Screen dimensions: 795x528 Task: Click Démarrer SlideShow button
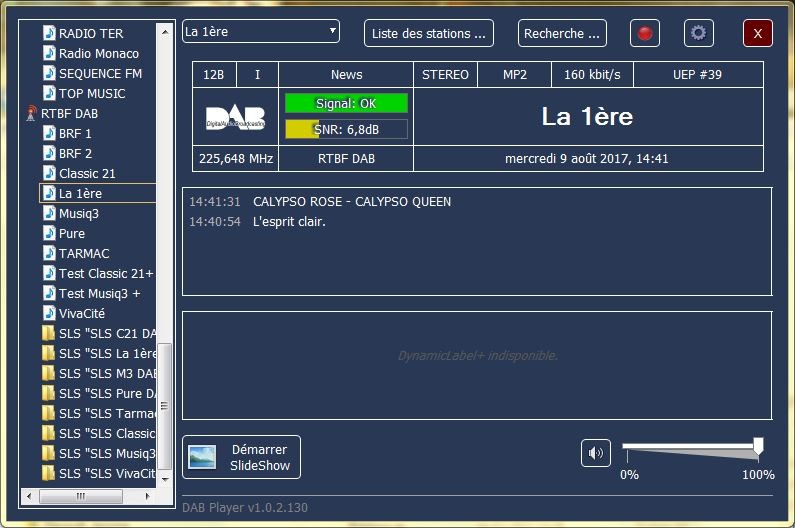point(241,457)
